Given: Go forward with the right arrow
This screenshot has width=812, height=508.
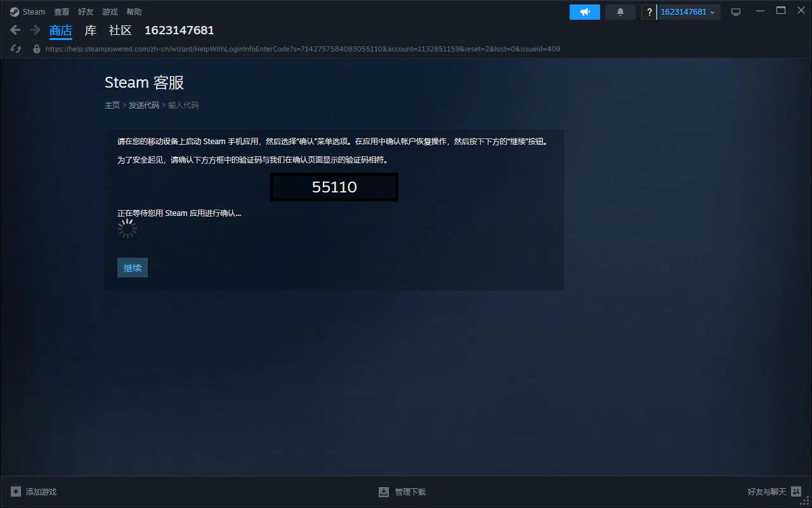Looking at the screenshot, I should (36, 30).
